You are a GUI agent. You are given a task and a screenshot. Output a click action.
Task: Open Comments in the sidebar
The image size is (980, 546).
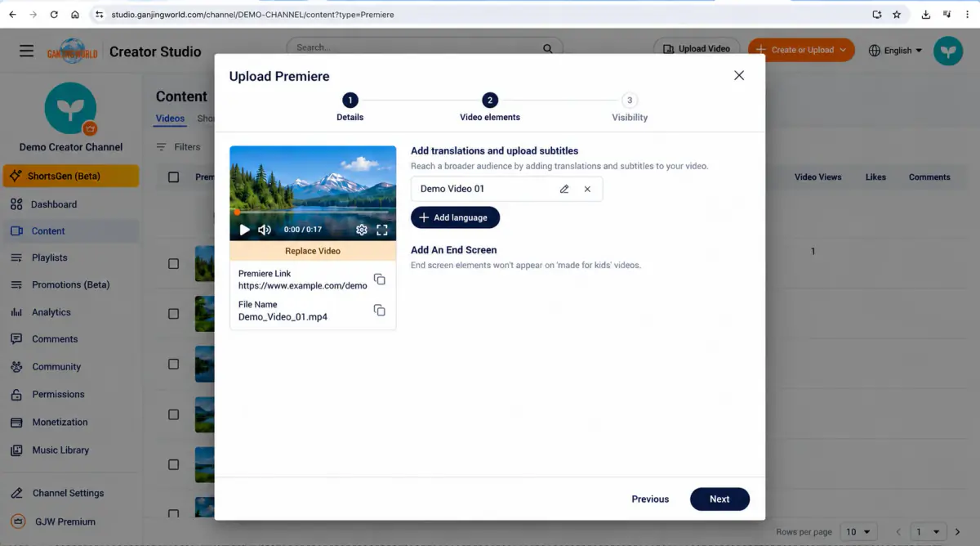click(69, 339)
